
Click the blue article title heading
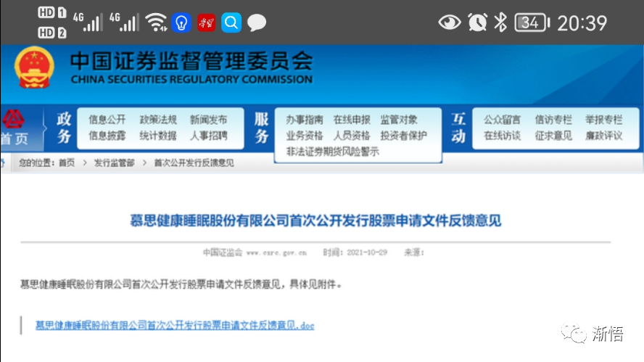click(x=315, y=221)
